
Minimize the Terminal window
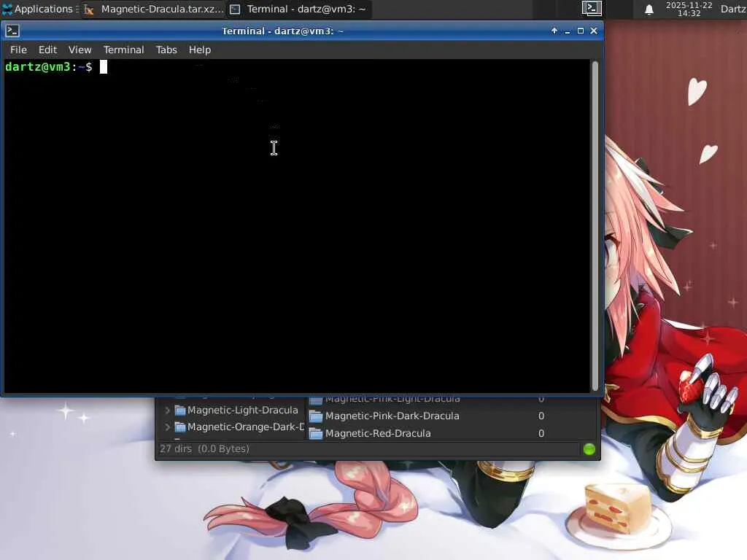(568, 31)
